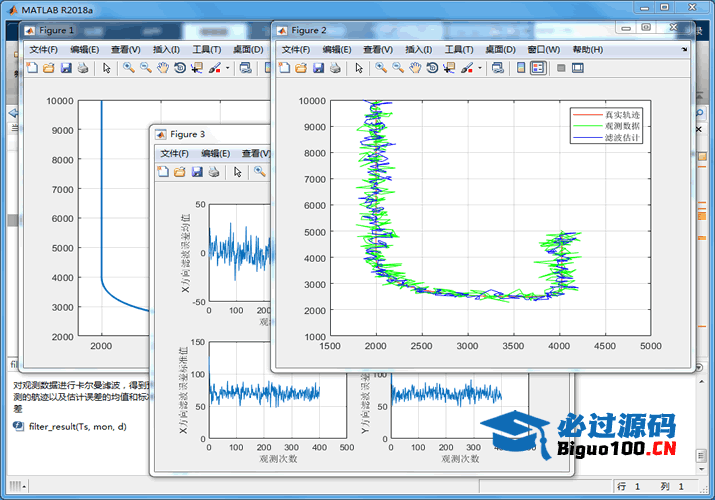Click Open file icon in Figure 1 toolbar
This screenshot has width=715, height=500.
coord(49,68)
